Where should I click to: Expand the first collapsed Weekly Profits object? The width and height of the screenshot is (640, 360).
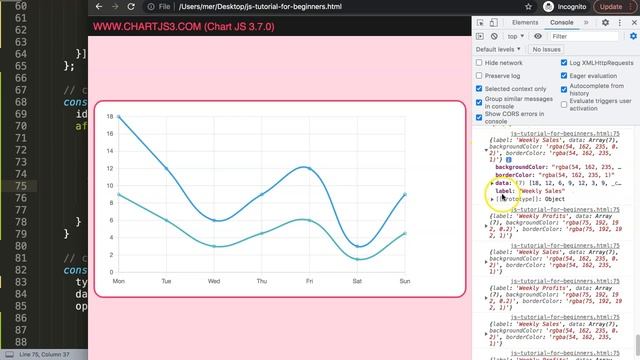486,226
